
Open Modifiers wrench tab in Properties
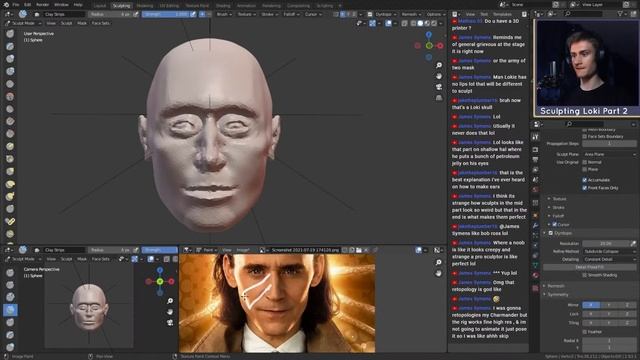click(536, 225)
